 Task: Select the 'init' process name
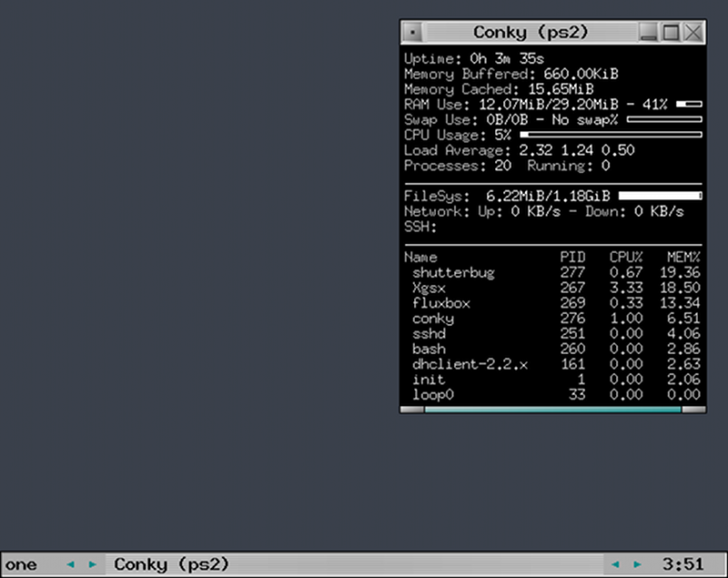click(429, 380)
